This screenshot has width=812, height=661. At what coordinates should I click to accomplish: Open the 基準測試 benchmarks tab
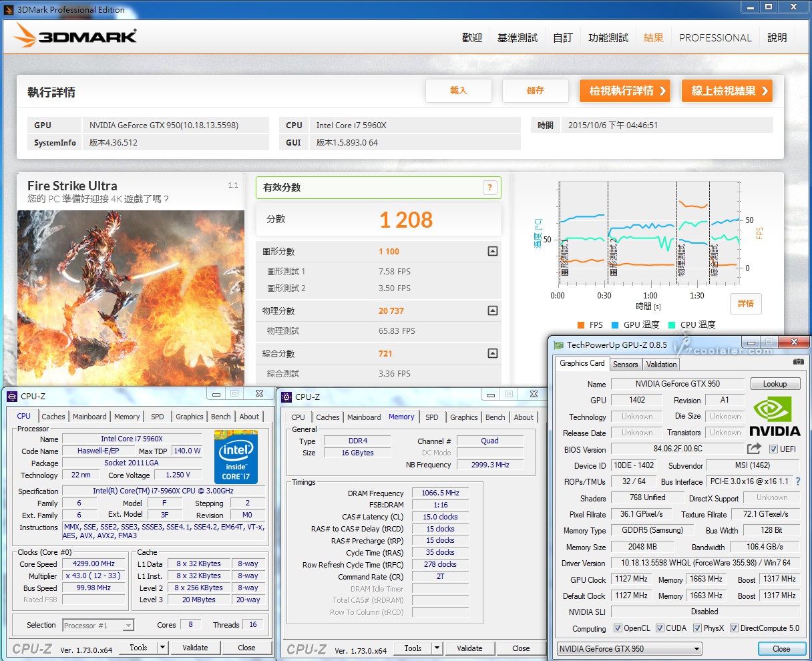tap(517, 38)
